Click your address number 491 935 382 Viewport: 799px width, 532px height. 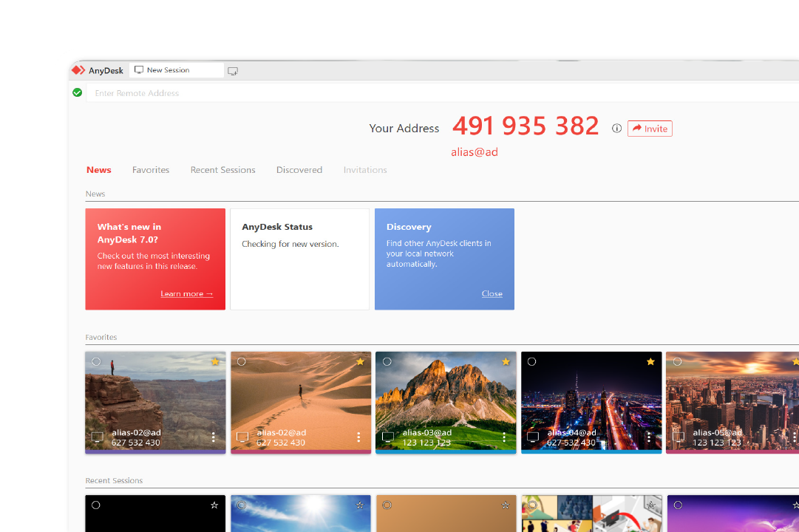(526, 126)
